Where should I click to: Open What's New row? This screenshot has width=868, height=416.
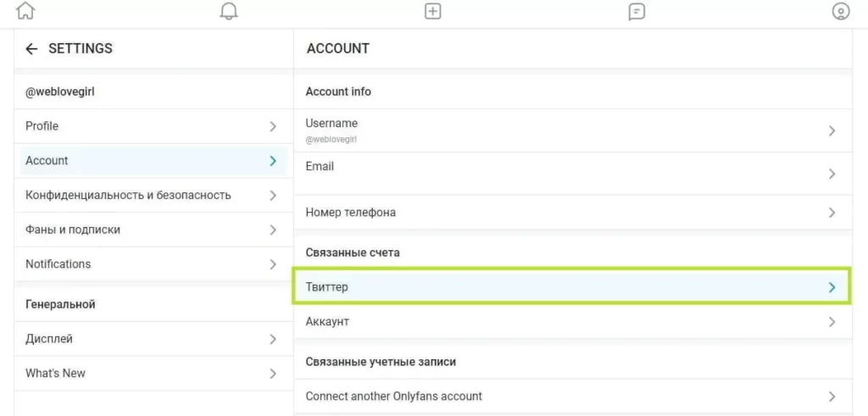tap(153, 374)
